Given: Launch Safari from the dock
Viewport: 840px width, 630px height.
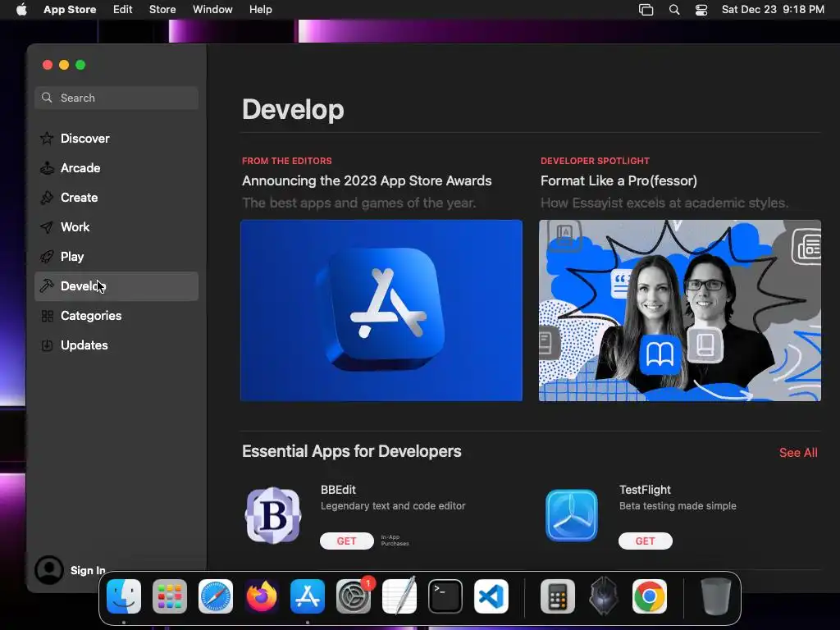Looking at the screenshot, I should point(216,596).
